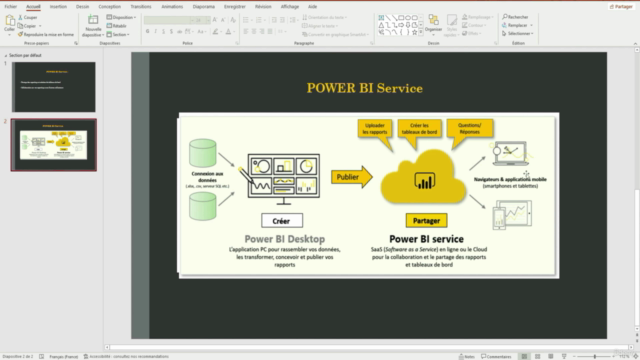The width and height of the screenshot is (640, 360).
Task: Click the numbered list icon
Action: point(260,20)
